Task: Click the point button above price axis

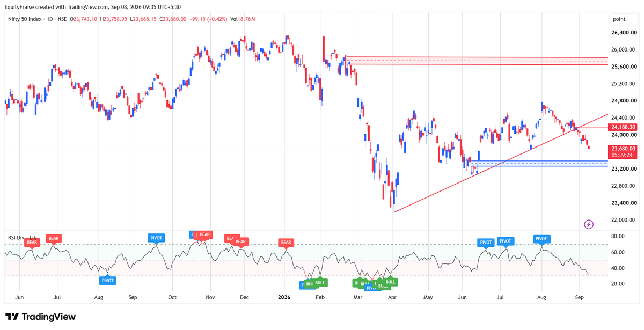Action: click(x=623, y=19)
